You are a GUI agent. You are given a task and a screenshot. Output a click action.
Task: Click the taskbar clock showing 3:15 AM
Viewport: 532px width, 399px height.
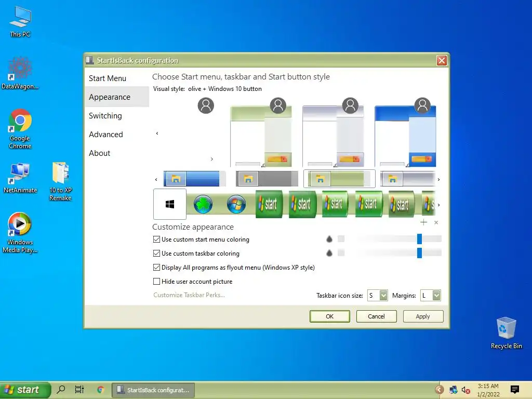(x=488, y=390)
